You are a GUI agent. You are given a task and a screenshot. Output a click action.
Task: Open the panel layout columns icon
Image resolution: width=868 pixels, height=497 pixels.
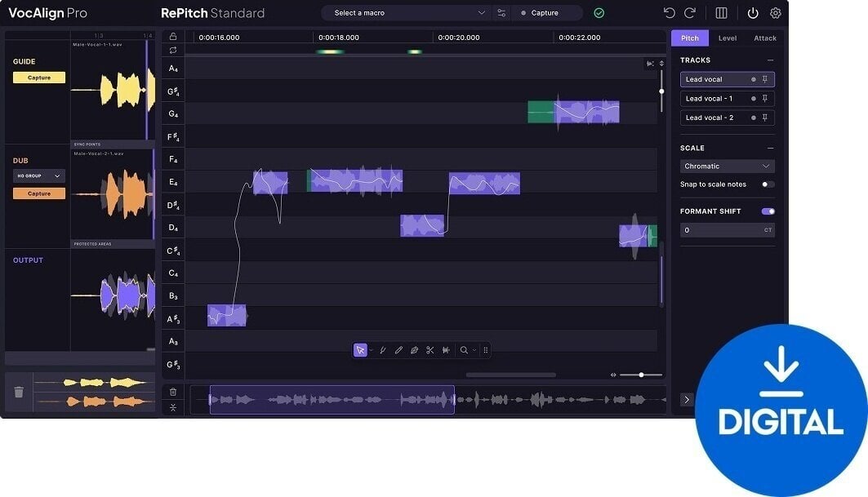(721, 13)
